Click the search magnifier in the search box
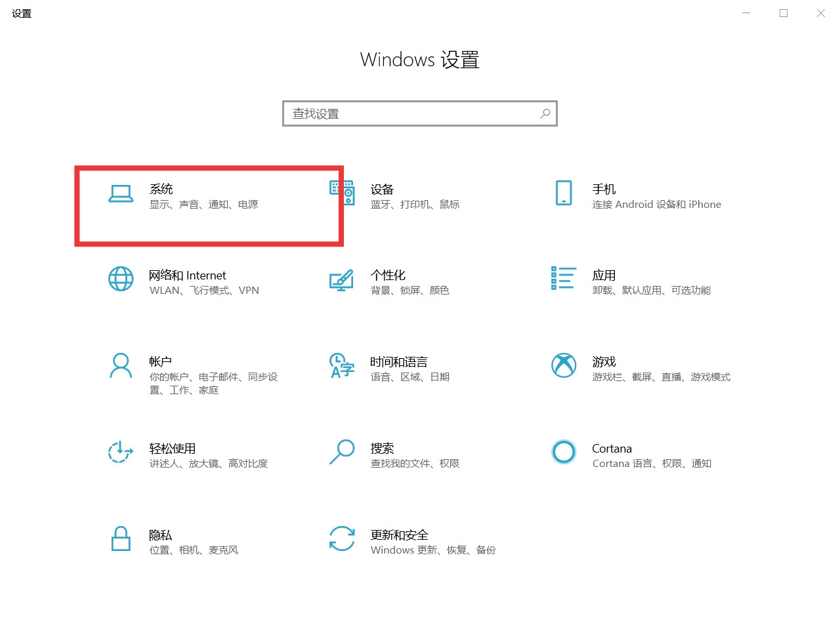840x629 pixels. pyautogui.click(x=545, y=113)
